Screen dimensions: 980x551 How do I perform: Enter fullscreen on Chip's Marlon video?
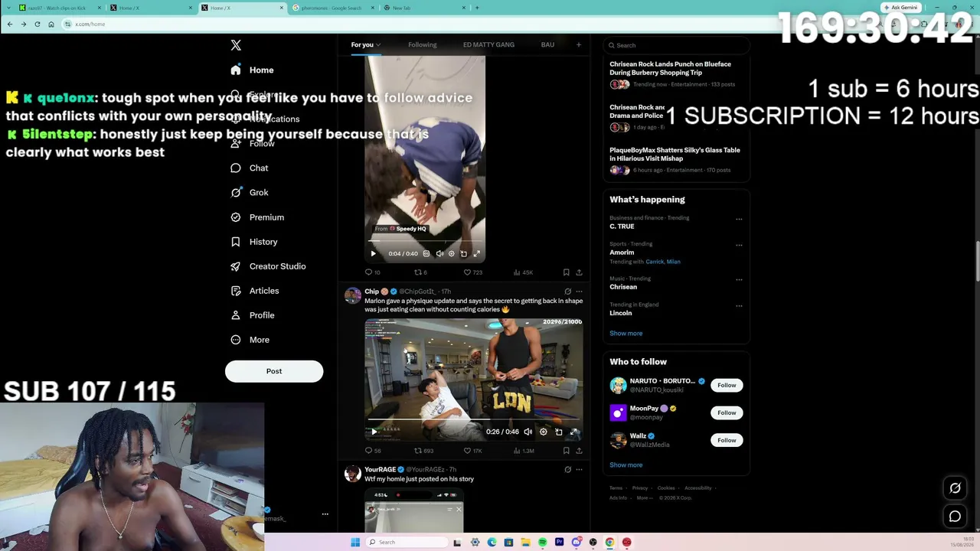coord(574,432)
